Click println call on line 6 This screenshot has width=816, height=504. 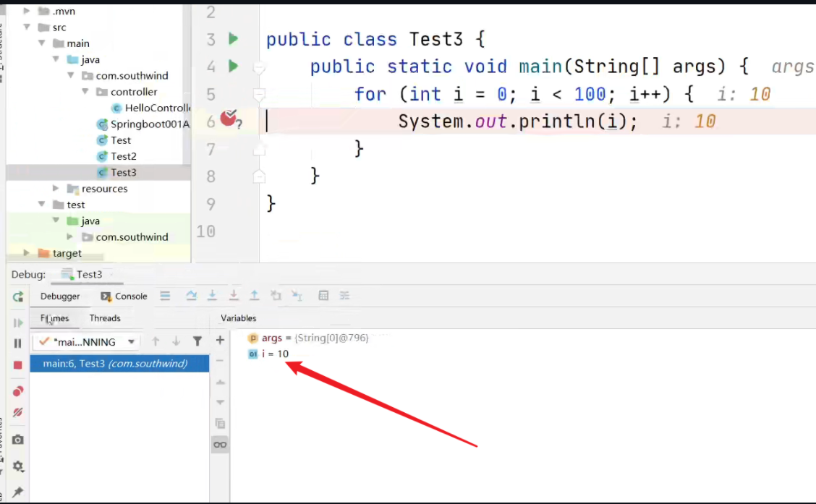[x=557, y=121]
